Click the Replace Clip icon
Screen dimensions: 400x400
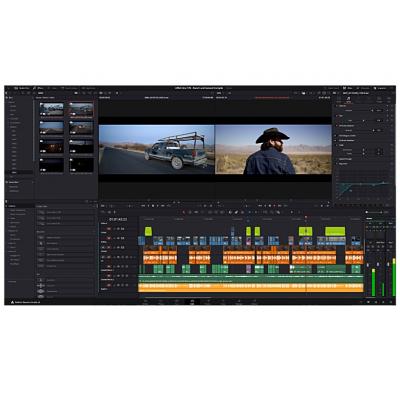pos(223,212)
